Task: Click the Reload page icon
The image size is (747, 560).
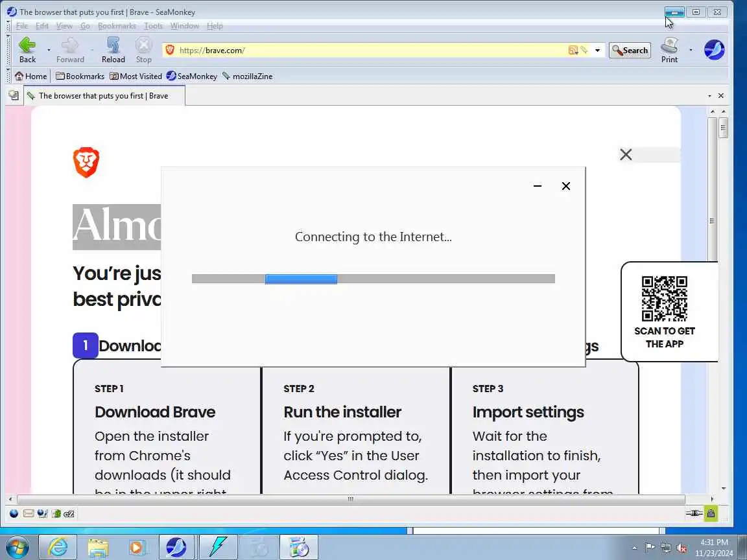Action: pos(113,45)
